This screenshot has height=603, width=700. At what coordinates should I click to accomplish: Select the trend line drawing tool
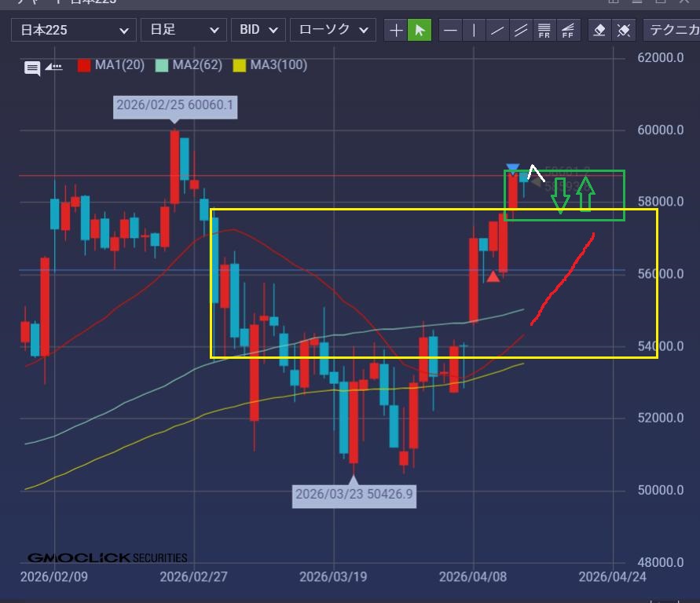(x=497, y=31)
